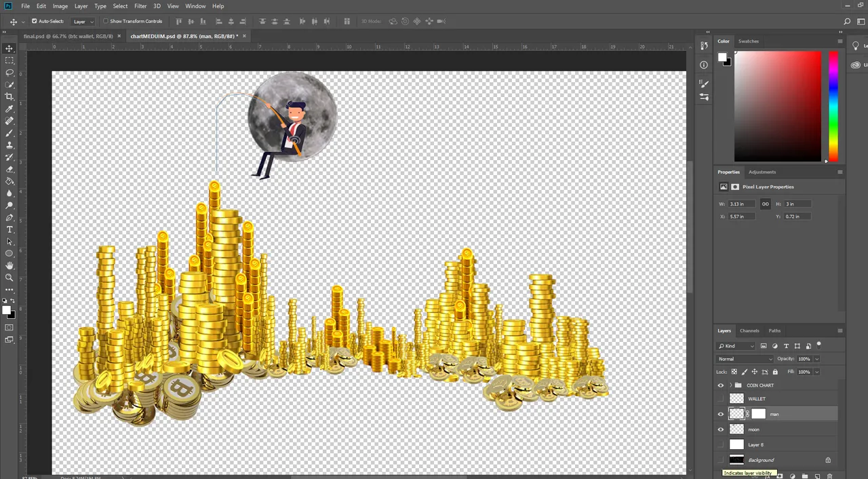
Task: Select the Lasso tool
Action: point(9,73)
